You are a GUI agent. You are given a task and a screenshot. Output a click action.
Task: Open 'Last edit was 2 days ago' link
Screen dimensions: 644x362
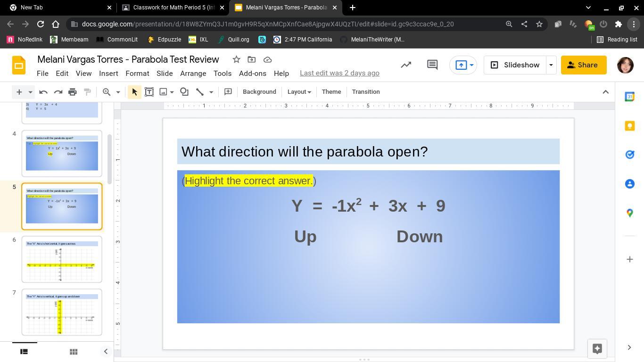click(339, 73)
